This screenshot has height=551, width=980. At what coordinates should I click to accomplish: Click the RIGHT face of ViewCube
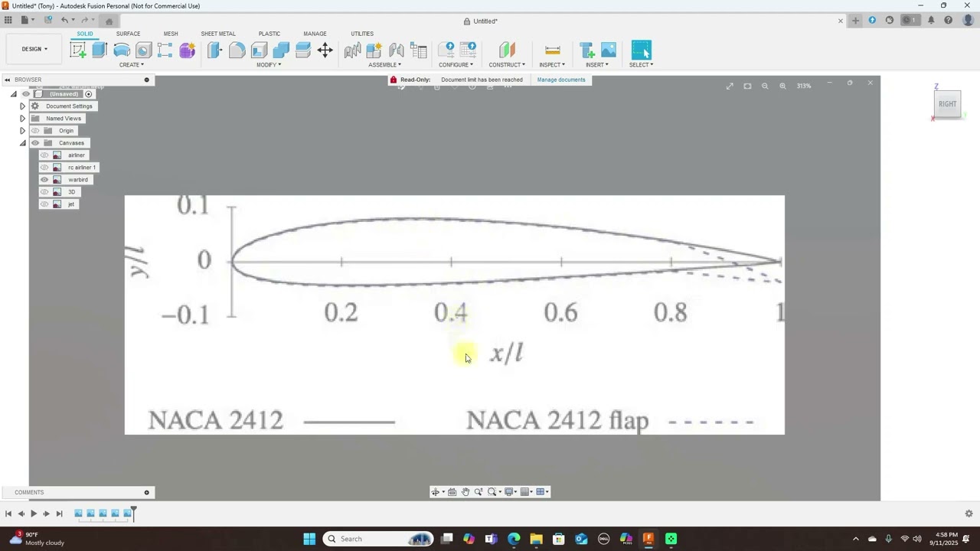(948, 104)
